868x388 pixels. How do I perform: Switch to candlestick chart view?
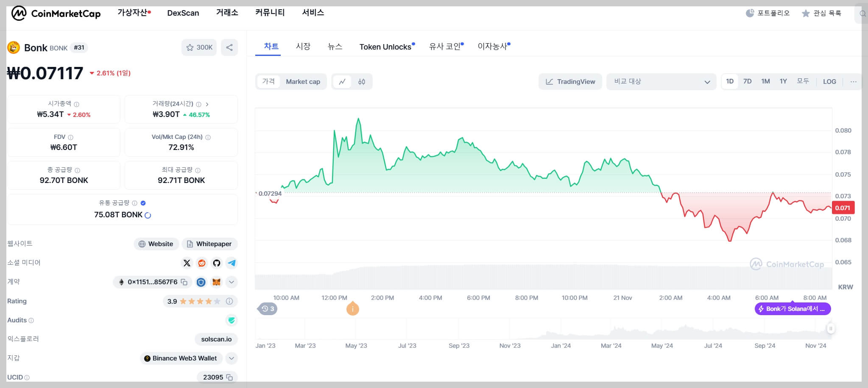362,81
